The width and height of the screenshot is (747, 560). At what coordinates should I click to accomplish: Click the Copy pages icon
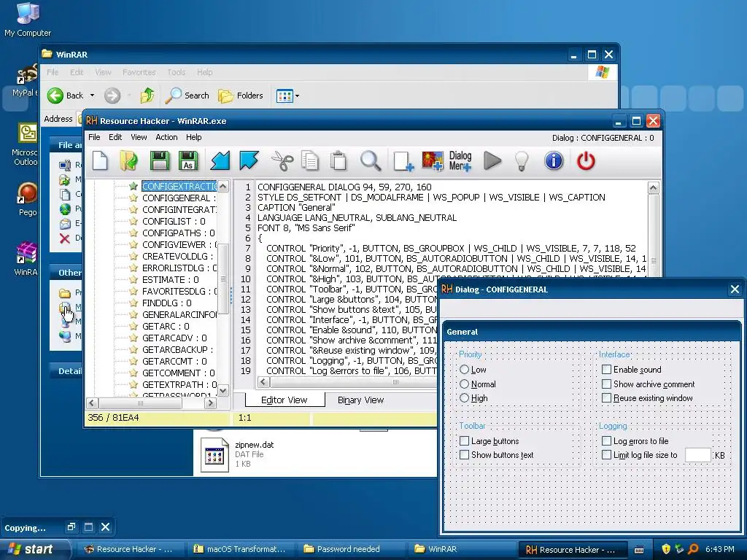click(x=310, y=160)
